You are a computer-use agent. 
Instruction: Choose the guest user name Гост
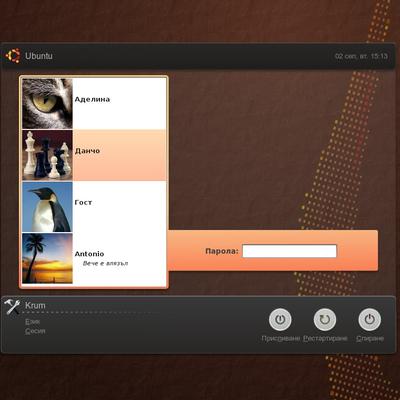click(83, 202)
